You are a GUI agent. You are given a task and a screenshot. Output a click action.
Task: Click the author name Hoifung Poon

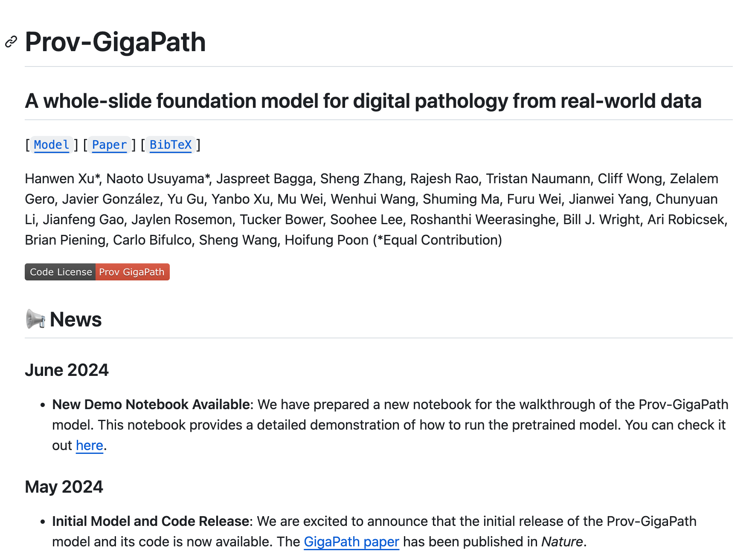(x=327, y=240)
